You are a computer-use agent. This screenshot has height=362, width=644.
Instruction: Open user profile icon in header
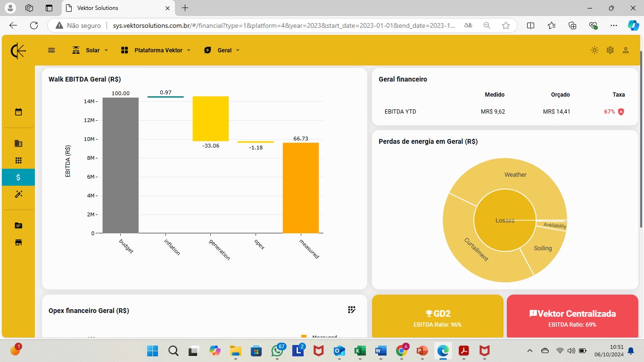[626, 50]
